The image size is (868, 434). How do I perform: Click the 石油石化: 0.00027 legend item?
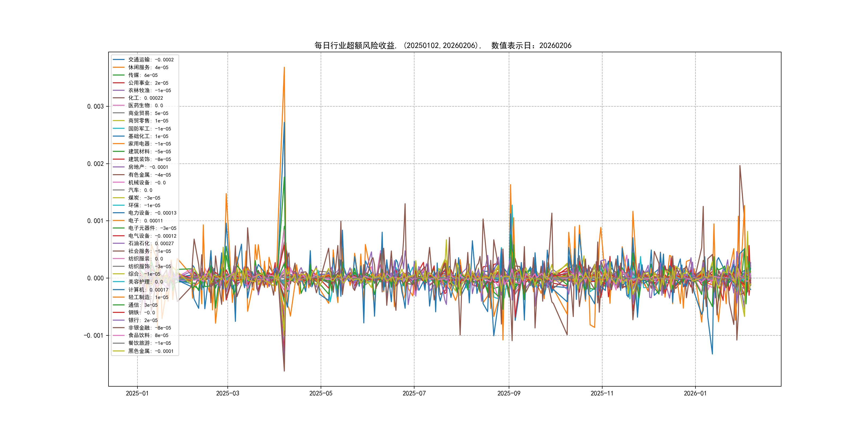click(151, 243)
